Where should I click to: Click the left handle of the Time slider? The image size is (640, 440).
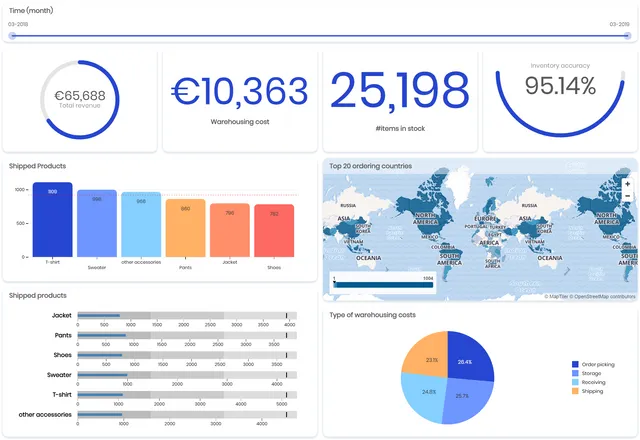tap(12, 35)
